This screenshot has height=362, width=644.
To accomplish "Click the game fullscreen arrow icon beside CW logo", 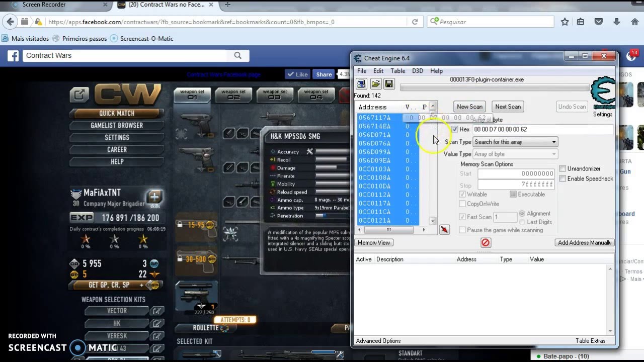I will 79,95.
